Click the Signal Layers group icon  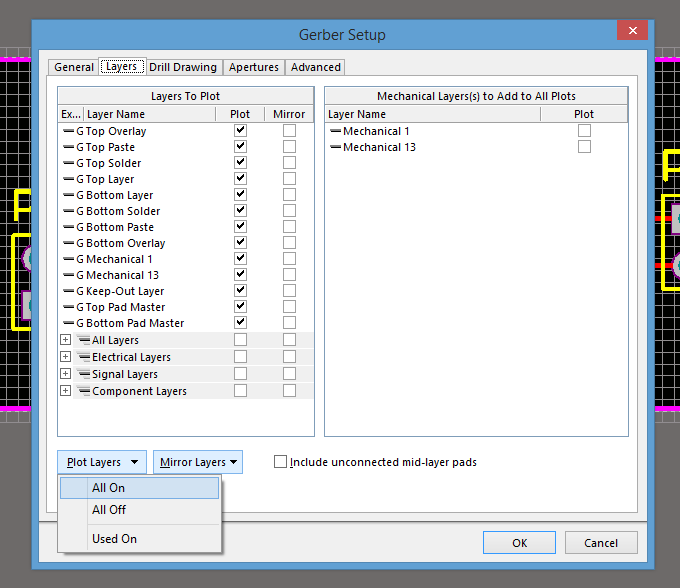[84, 374]
